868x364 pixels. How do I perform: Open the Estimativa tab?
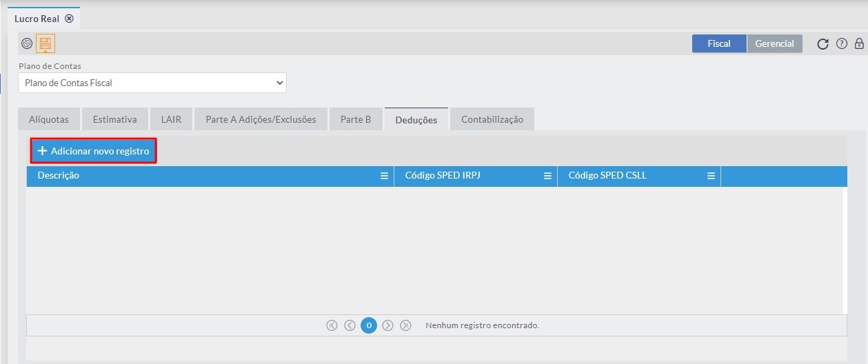(115, 119)
